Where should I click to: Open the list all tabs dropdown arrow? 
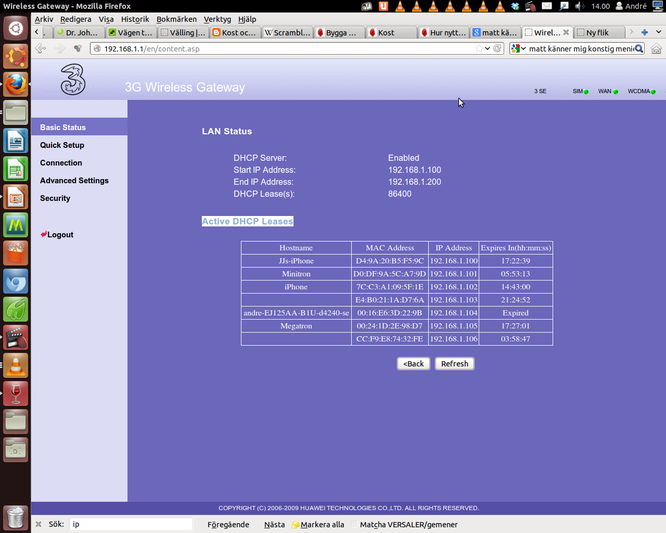click(658, 32)
